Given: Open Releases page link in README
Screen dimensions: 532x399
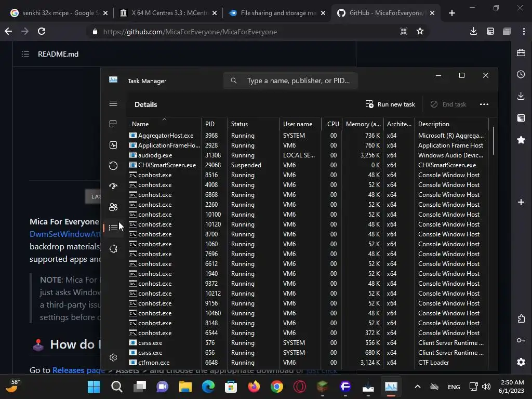Looking at the screenshot, I should click(78, 370).
